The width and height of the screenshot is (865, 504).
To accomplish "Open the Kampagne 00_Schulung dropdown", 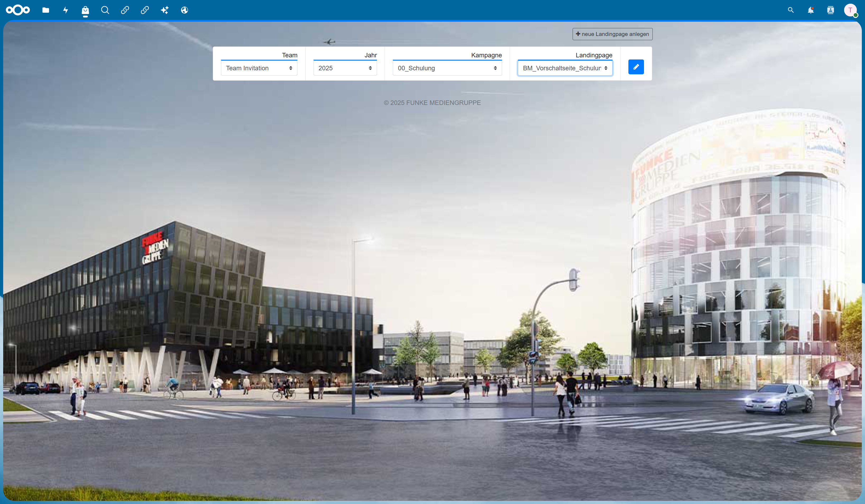I will pyautogui.click(x=447, y=68).
